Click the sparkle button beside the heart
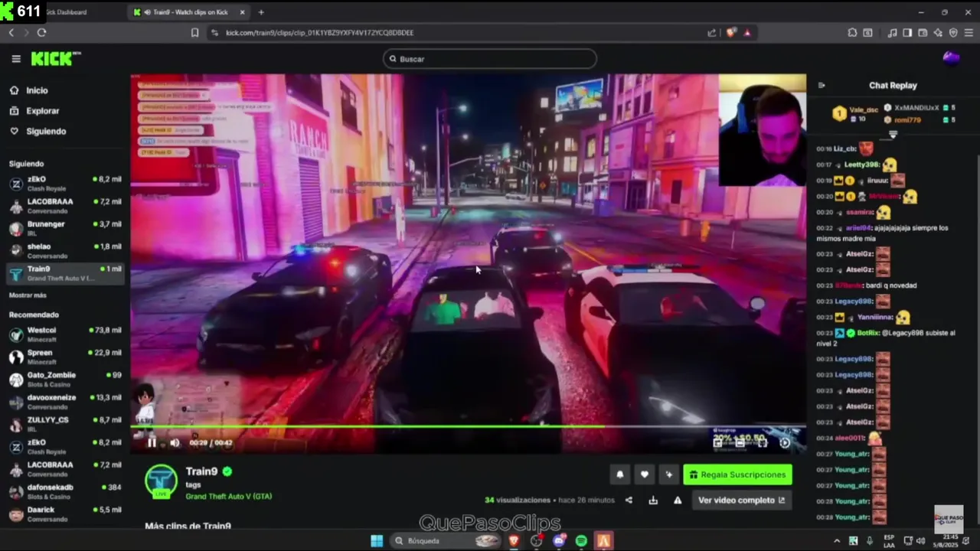The height and width of the screenshot is (551, 980). pos(669,474)
